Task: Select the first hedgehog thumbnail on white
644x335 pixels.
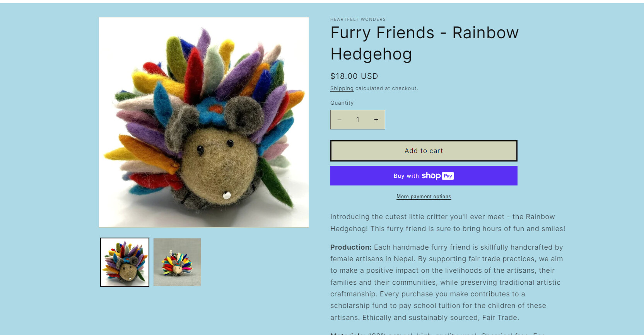Action: pos(125,262)
